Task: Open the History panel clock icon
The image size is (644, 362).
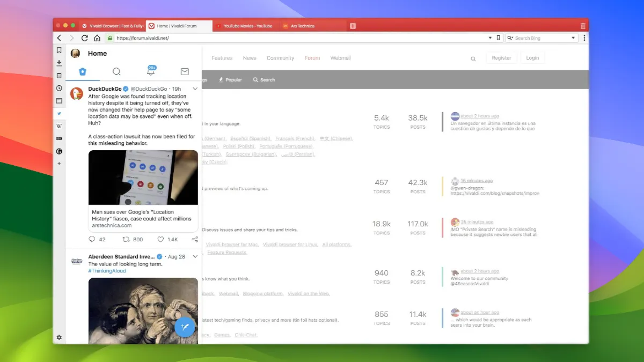Action: (59, 88)
